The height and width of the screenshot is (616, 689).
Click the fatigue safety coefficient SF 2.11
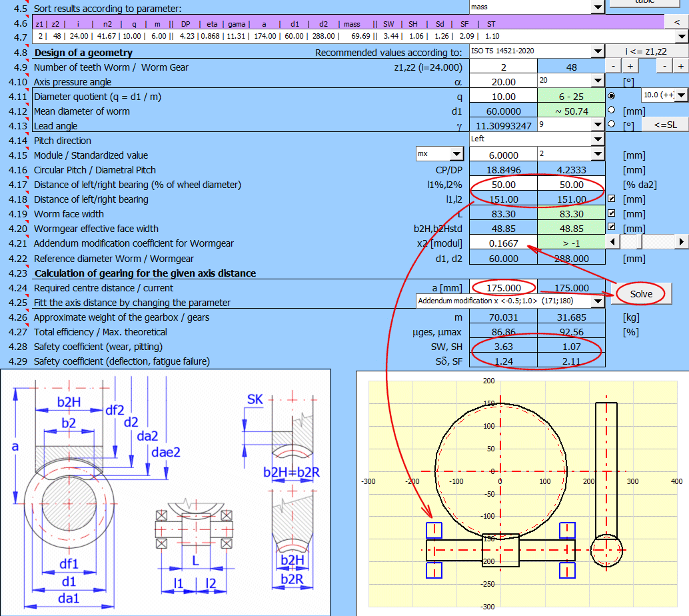click(x=571, y=361)
